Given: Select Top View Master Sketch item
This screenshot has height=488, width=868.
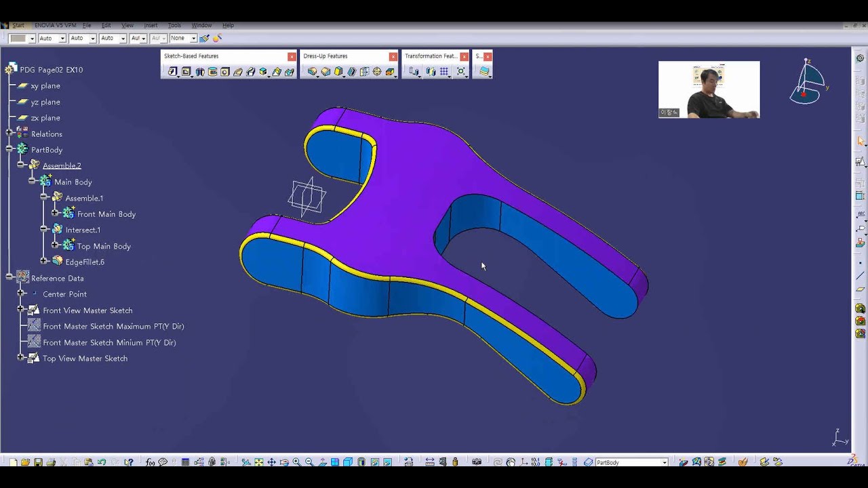Looking at the screenshot, I should pos(85,358).
